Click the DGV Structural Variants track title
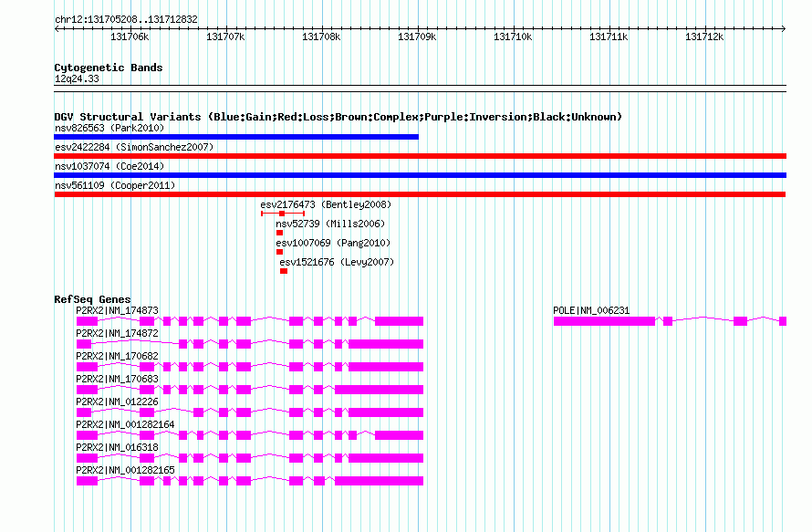This screenshot has width=812, height=532. (x=338, y=117)
